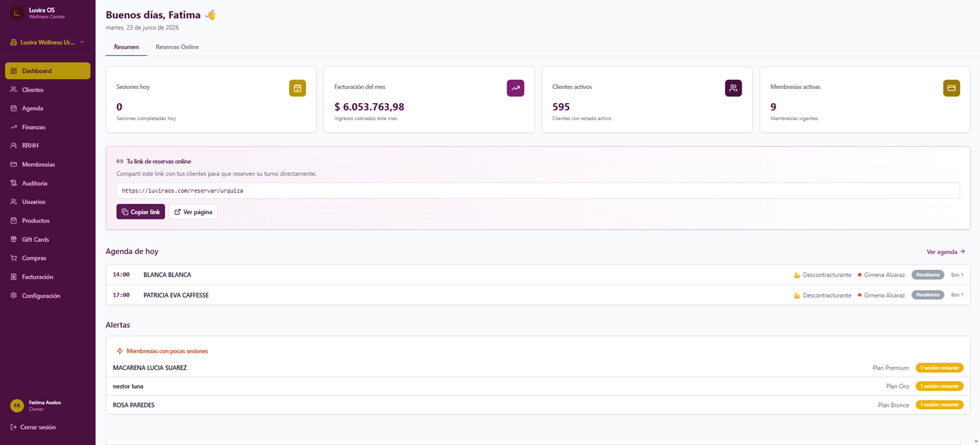Click the Usuarios icon in sidebar
This screenshot has width=980, height=445.
(13, 202)
